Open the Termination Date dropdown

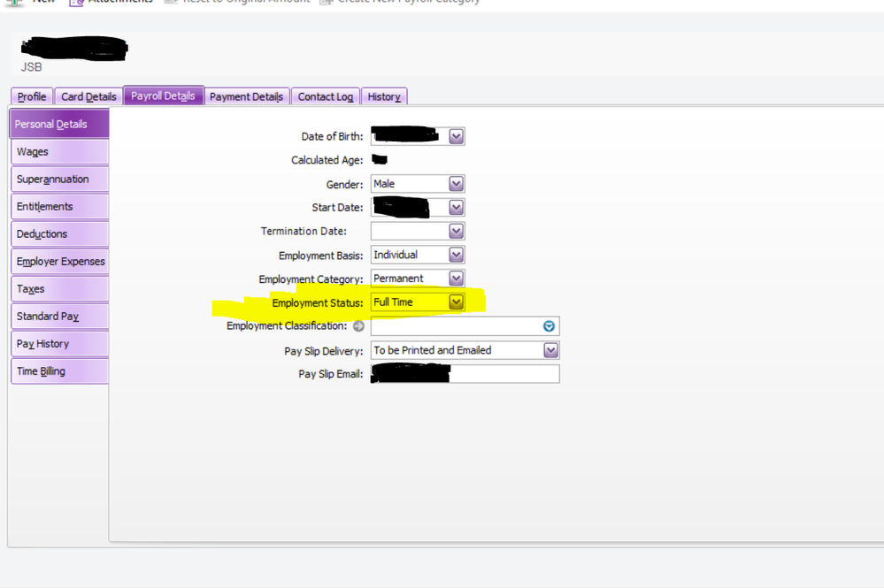pyautogui.click(x=456, y=231)
